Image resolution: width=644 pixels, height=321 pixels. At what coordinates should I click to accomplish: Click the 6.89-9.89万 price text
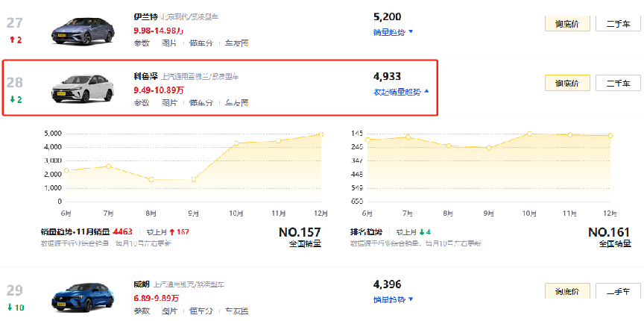[156, 298]
